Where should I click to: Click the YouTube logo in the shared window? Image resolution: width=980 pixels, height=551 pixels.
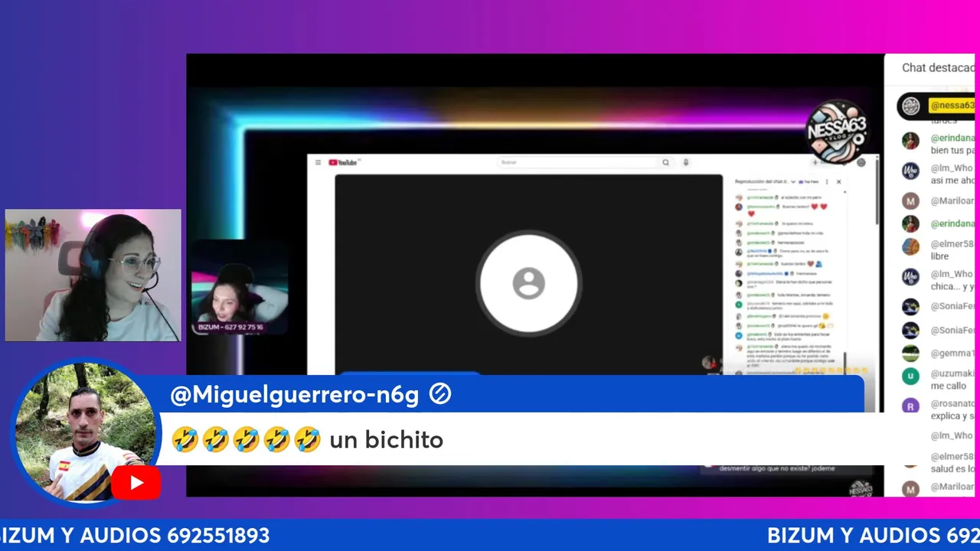[343, 162]
